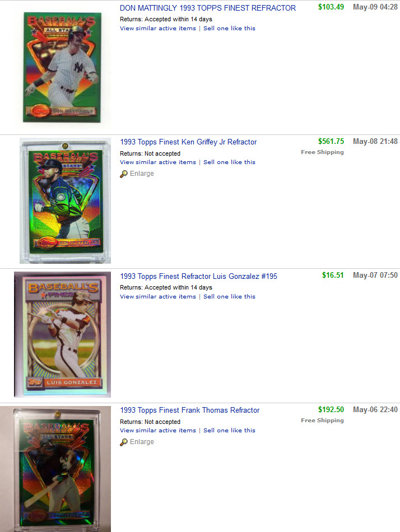Open the Don Mattingly card thumbnail
Image resolution: width=400 pixels, height=532 pixels.
click(62, 67)
